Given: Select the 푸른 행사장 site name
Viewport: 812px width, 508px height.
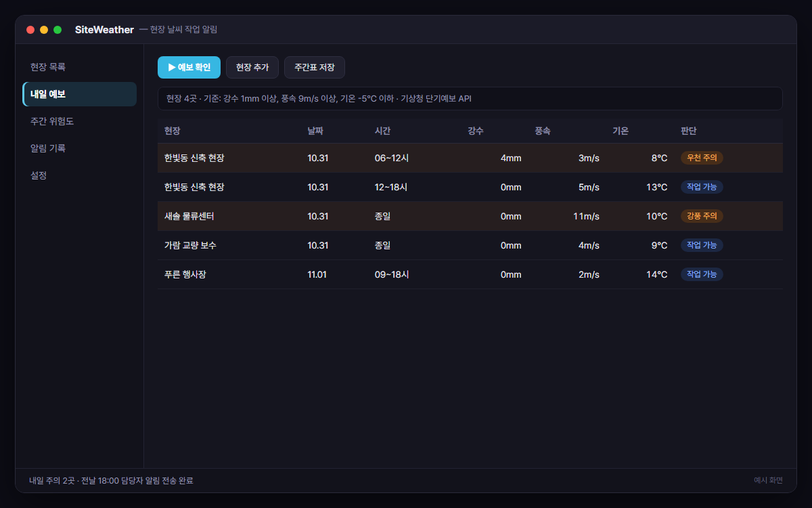Looking at the screenshot, I should tap(184, 274).
